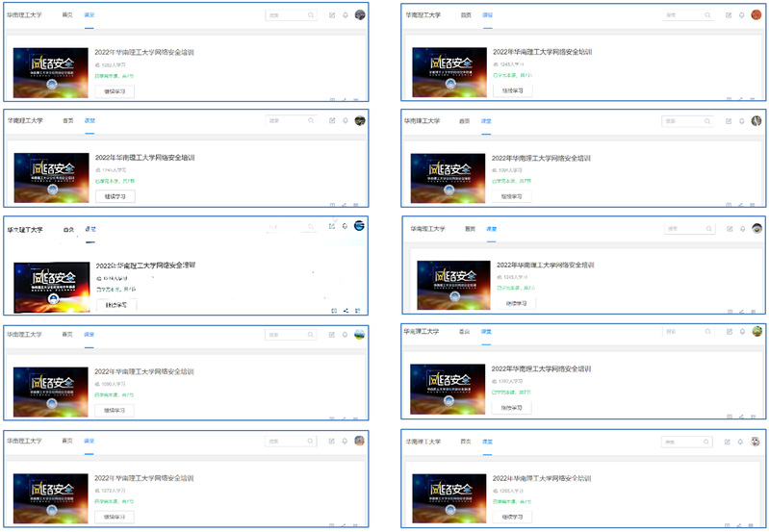Screen dimensions: 769x532
Task: Open the 网络安全 course thumbnail in the bottom-right panel
Action: click(x=449, y=498)
